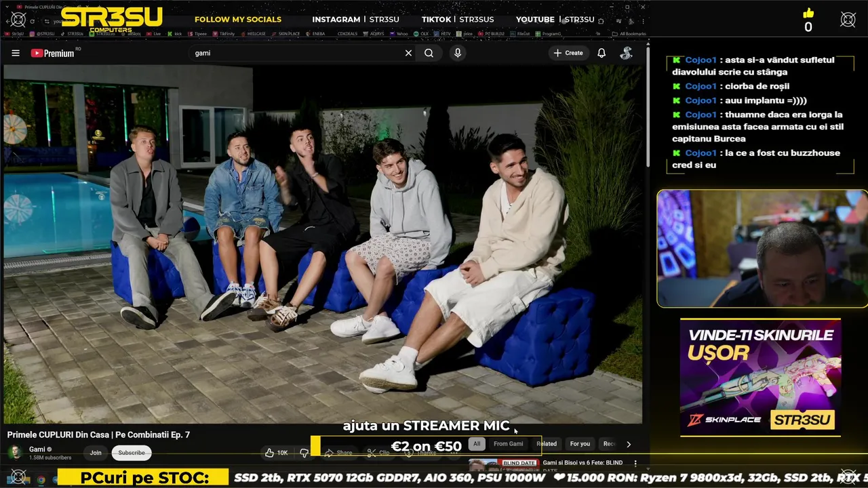
Task: Open the Yahoo bookmark
Action: [x=399, y=33]
